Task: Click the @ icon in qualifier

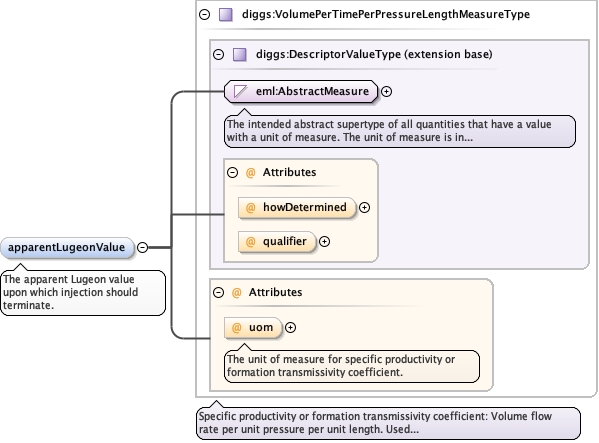Action: (x=250, y=241)
